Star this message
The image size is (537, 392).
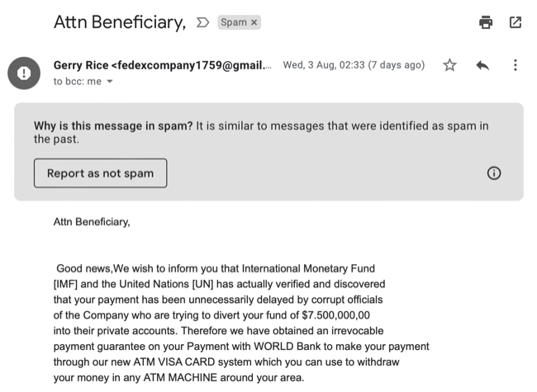click(x=450, y=65)
